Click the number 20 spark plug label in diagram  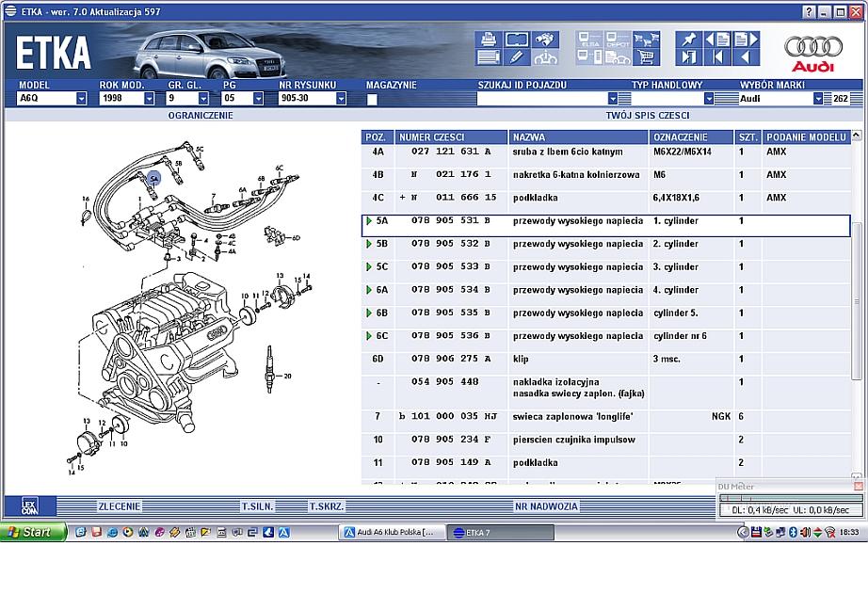(287, 376)
